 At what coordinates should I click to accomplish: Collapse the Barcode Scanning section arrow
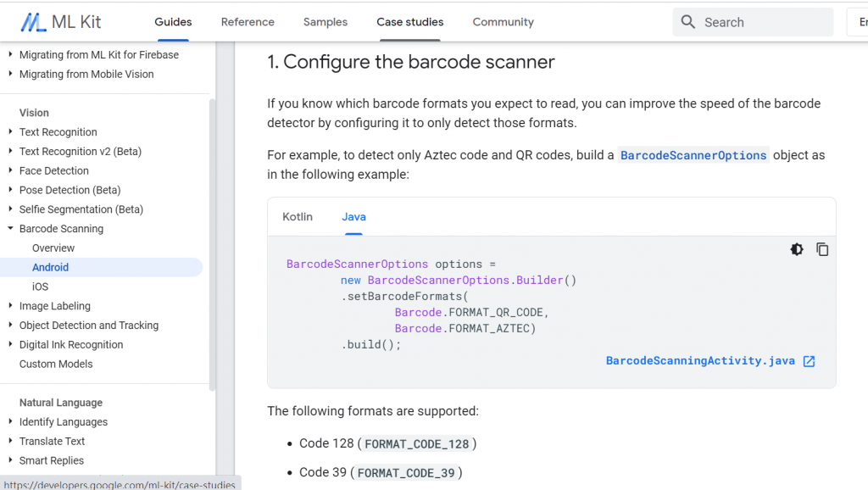coord(10,229)
